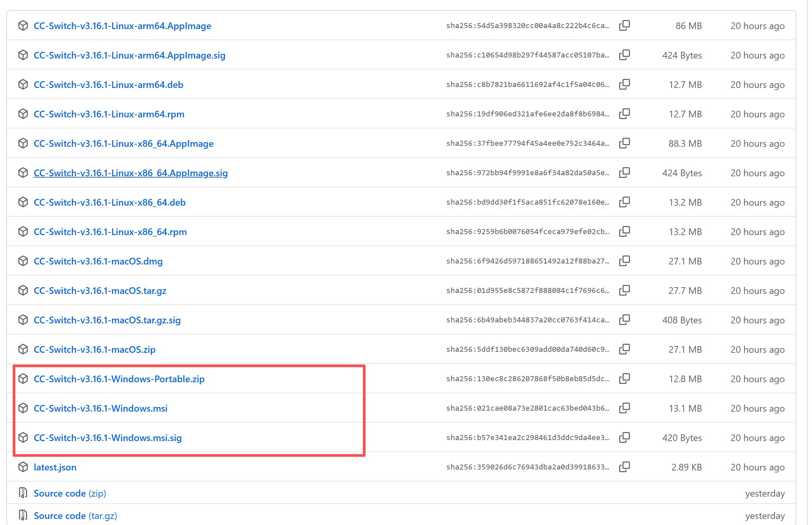Viewport: 812px width, 525px height.
Task: Copy sha256 of Linux-arm64.rpm
Action: [624, 113]
